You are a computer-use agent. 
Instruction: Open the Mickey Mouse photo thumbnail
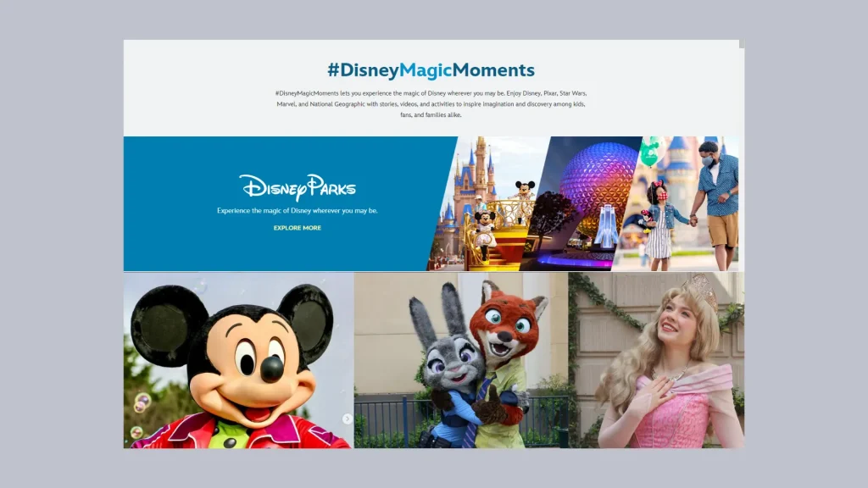(x=237, y=360)
